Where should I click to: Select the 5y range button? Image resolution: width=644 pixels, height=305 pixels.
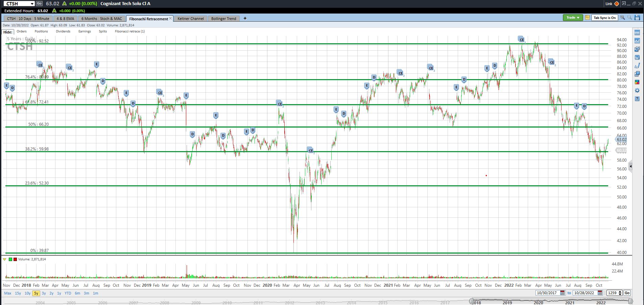tap(36, 293)
